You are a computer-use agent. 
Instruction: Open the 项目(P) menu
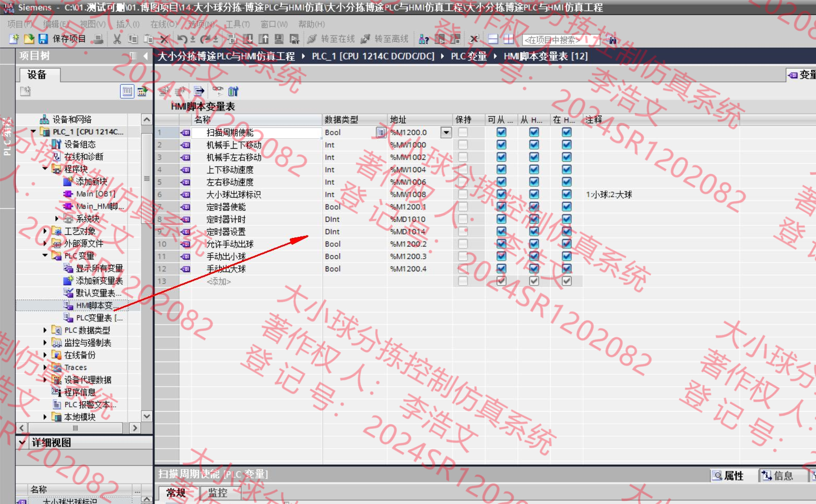click(x=20, y=24)
